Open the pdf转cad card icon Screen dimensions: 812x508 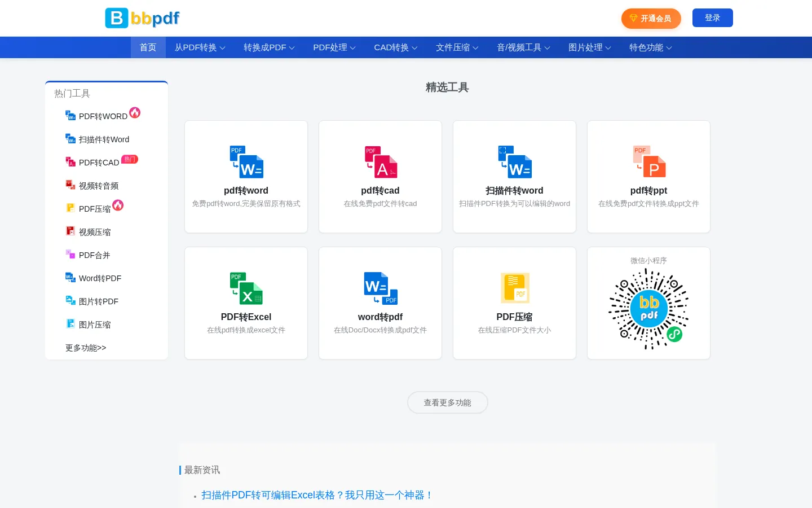381,162
